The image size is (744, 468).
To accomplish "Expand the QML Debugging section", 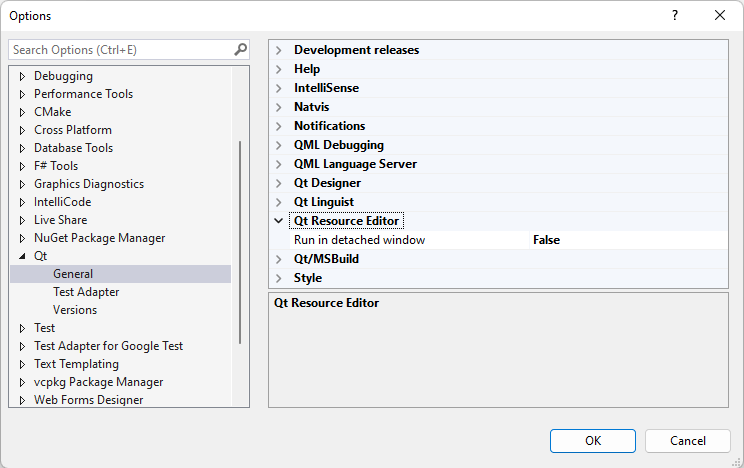I will coord(279,145).
